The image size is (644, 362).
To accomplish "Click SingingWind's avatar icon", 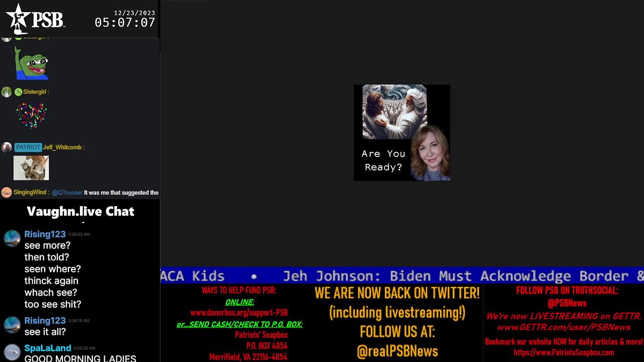I will click(7, 193).
